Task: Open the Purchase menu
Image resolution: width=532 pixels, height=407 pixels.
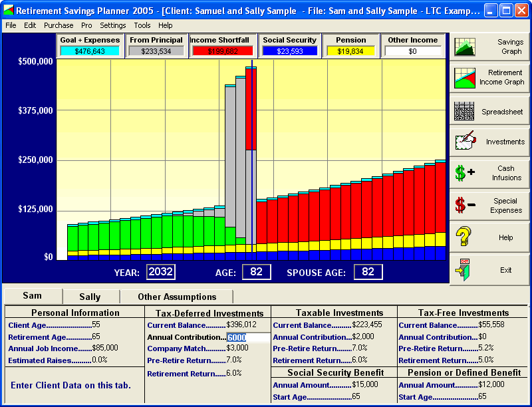Action: click(59, 25)
